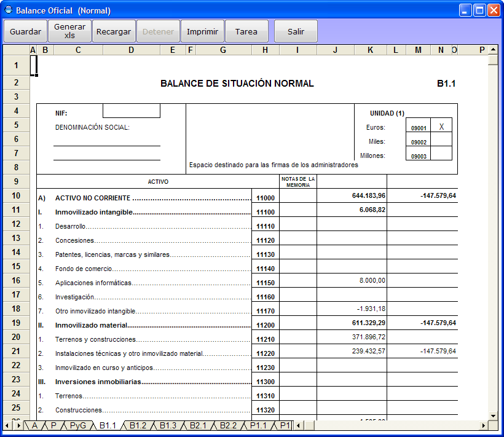Click the Inversiones inmobiliarias label

coord(98,382)
